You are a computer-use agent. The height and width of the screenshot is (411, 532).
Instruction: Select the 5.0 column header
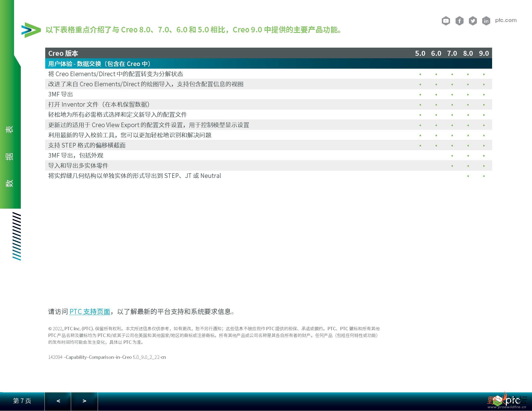click(420, 53)
